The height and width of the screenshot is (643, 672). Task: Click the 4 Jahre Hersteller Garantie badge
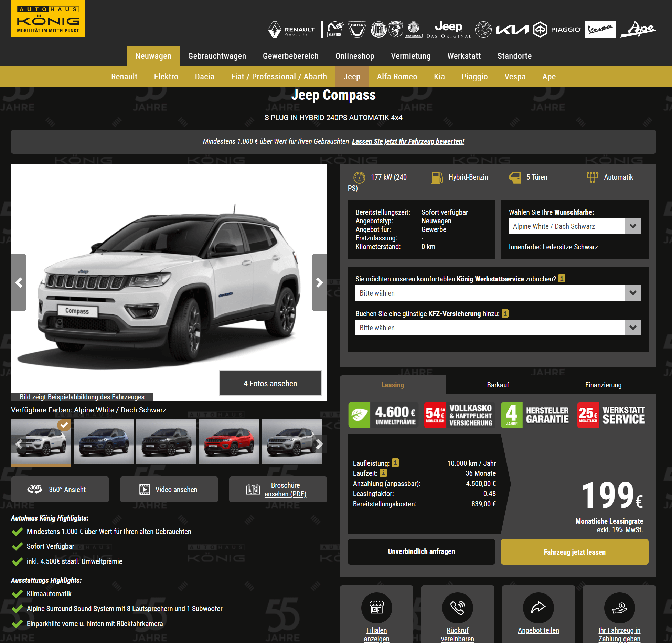pyautogui.click(x=536, y=415)
